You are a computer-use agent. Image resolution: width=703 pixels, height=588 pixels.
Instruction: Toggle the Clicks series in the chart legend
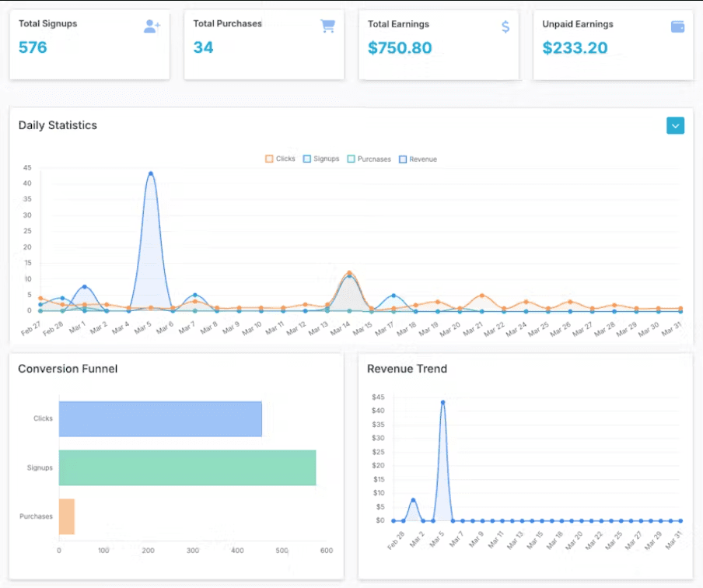pyautogui.click(x=280, y=159)
